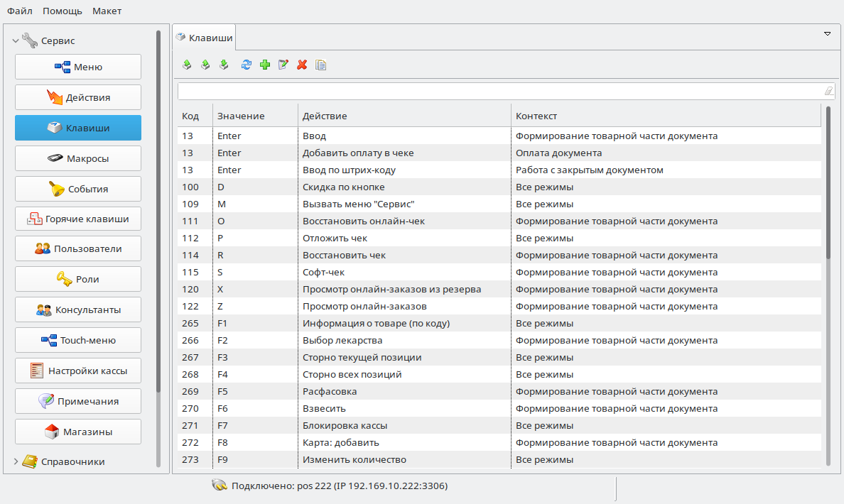Select the Софт-чек row

499,272
